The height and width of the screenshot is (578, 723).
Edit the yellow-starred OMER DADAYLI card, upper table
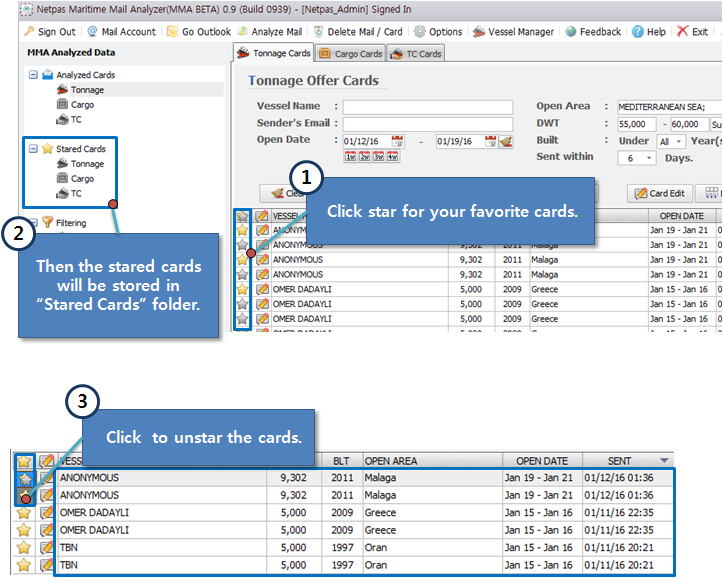pyautogui.click(x=262, y=289)
